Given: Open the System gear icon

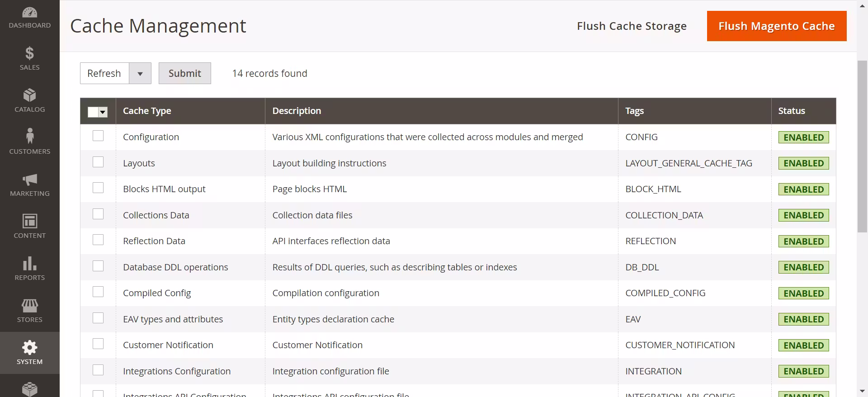Looking at the screenshot, I should coord(29,348).
